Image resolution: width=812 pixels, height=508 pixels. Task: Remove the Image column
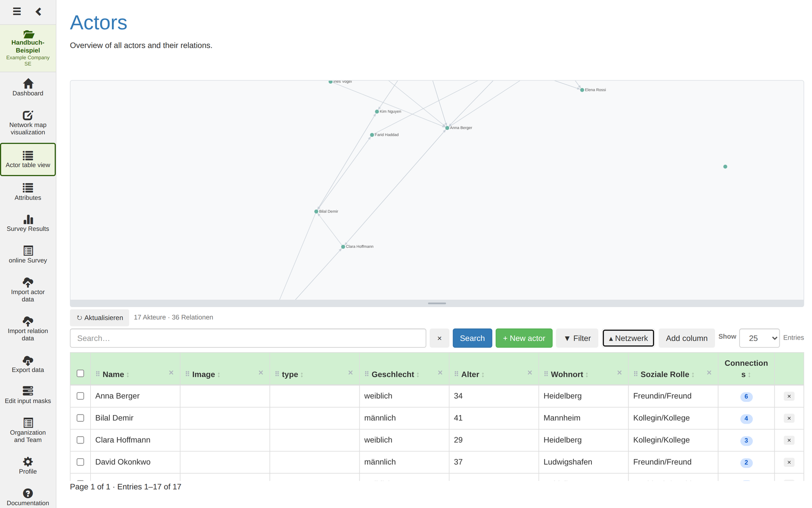click(x=261, y=373)
